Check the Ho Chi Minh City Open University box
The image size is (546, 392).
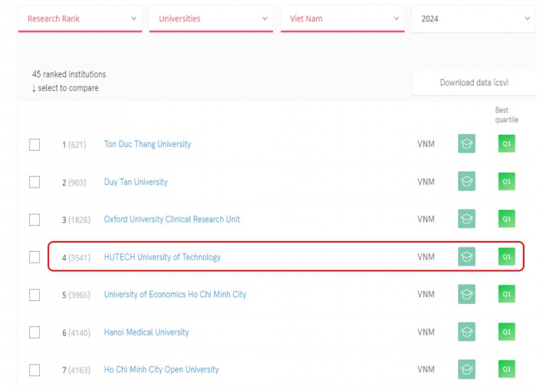(34, 370)
